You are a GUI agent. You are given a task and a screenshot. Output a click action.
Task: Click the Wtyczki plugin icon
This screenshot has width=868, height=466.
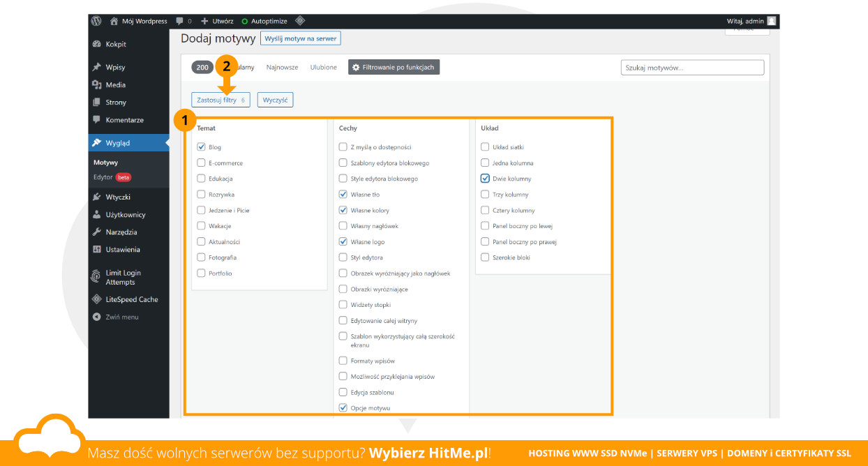[x=97, y=197]
